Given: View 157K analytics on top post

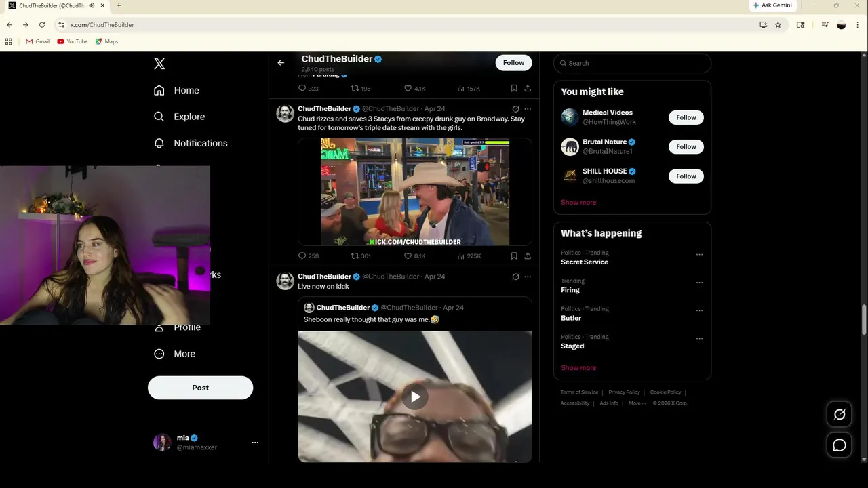Looking at the screenshot, I should coord(469,89).
